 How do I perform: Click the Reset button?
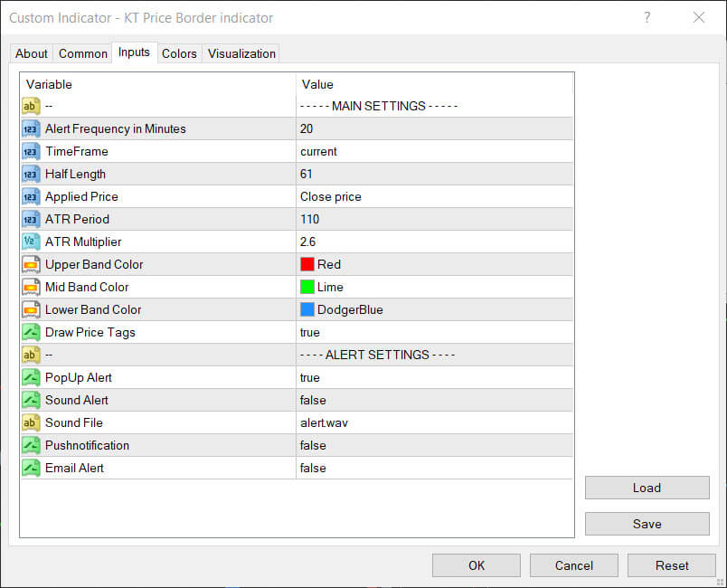pos(672,565)
